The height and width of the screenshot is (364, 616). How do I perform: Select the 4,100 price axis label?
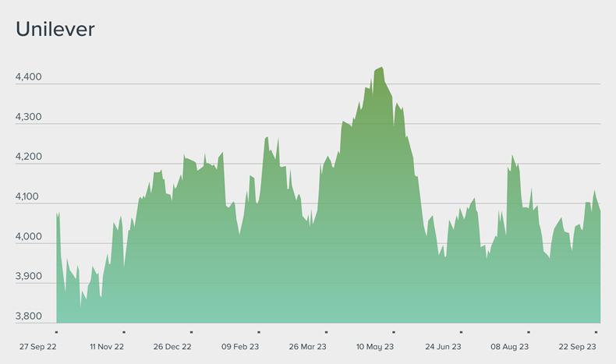click(x=29, y=197)
